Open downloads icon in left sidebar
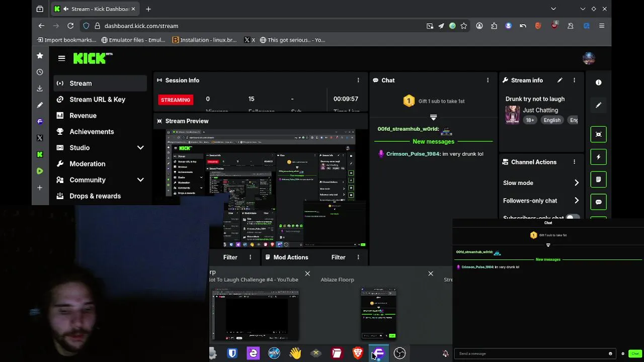The image size is (644, 362). (x=40, y=88)
